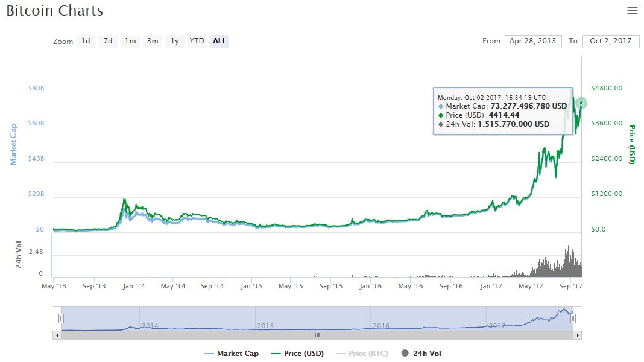Set zoom to 1d
644x362 pixels.
tap(86, 41)
